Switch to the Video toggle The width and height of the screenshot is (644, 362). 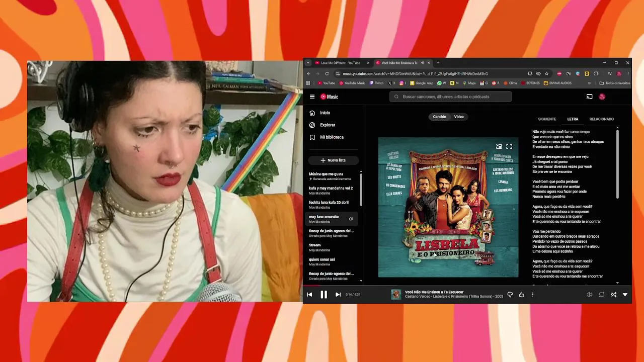pyautogui.click(x=459, y=117)
